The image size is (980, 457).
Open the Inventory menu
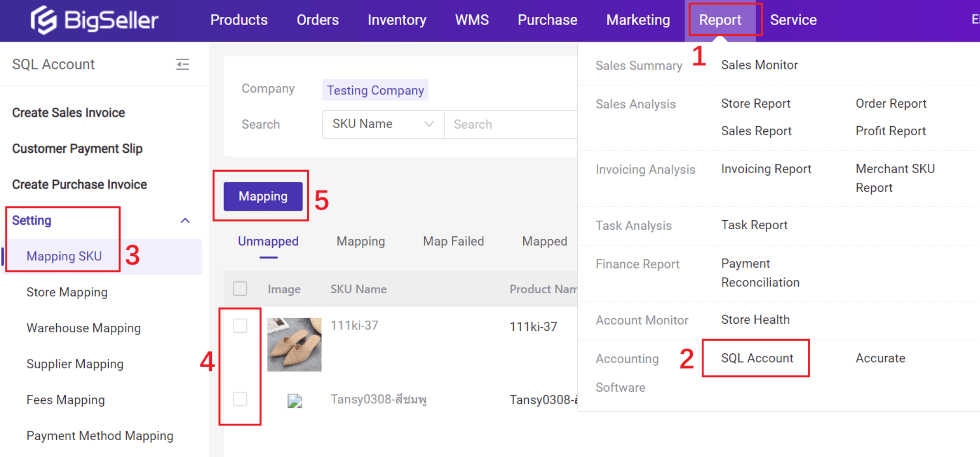pos(397,20)
